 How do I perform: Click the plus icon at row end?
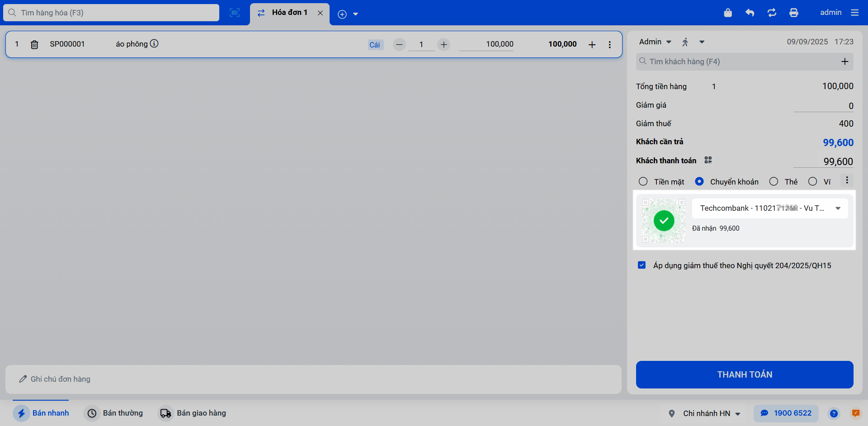(592, 44)
